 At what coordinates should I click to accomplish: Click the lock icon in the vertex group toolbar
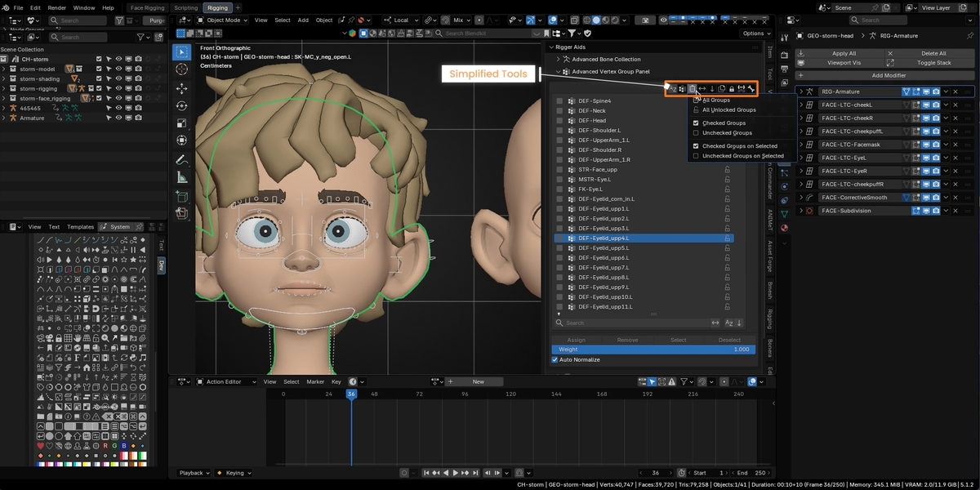point(732,88)
